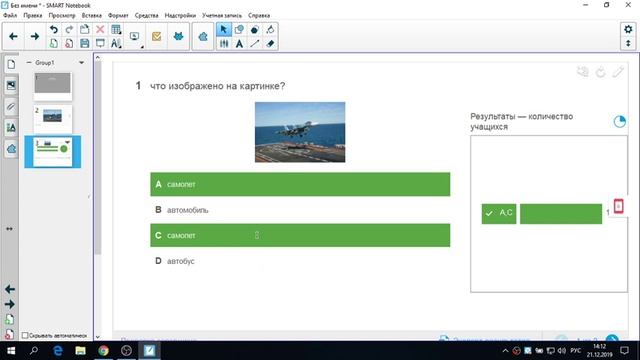This screenshot has height=360, width=640.
Task: Choose the Select arrow tool
Action: click(x=224, y=30)
